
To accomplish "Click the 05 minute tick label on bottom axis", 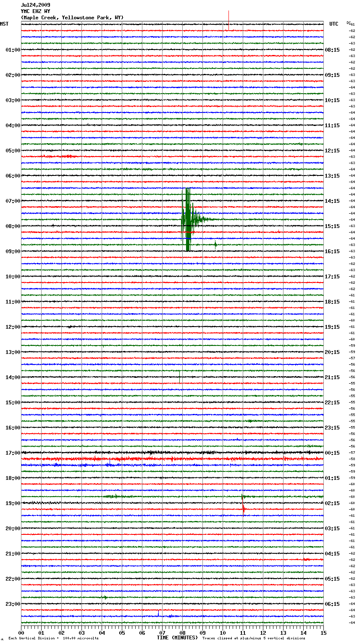I will click(122, 633).
